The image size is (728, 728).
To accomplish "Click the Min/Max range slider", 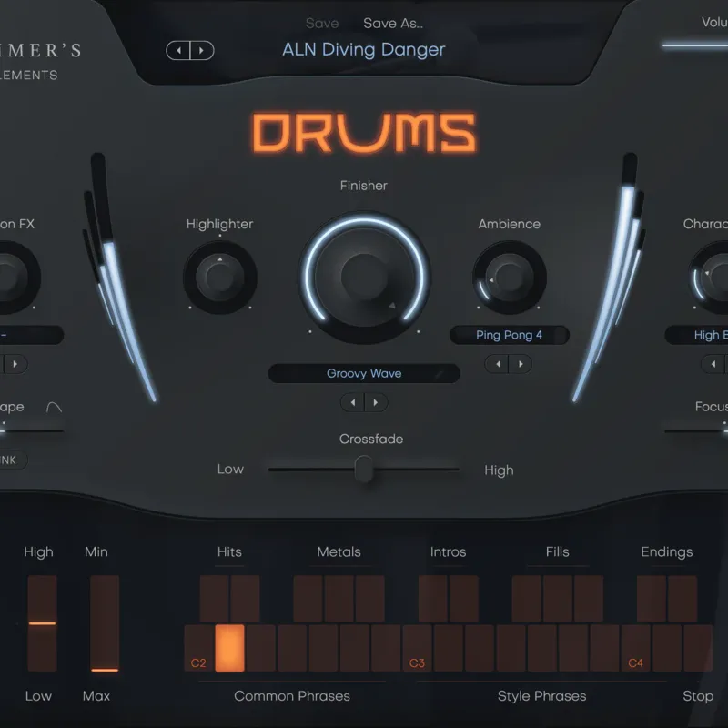I will click(105, 623).
